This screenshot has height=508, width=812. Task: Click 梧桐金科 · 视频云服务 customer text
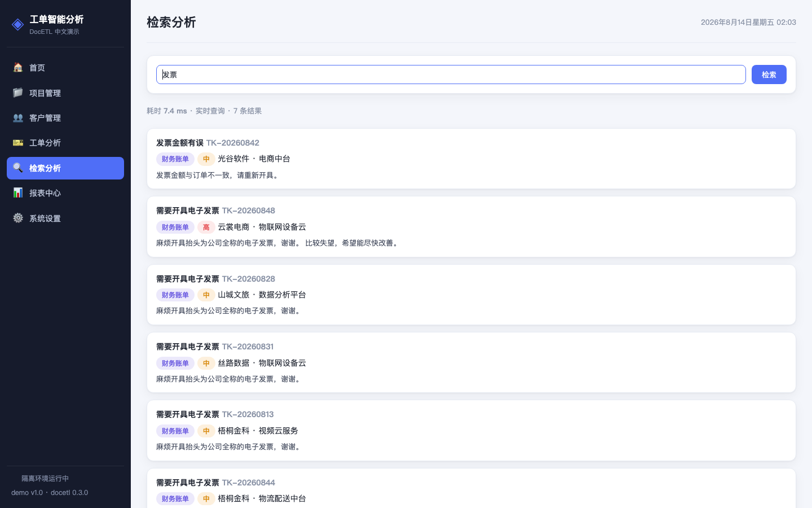(258, 431)
